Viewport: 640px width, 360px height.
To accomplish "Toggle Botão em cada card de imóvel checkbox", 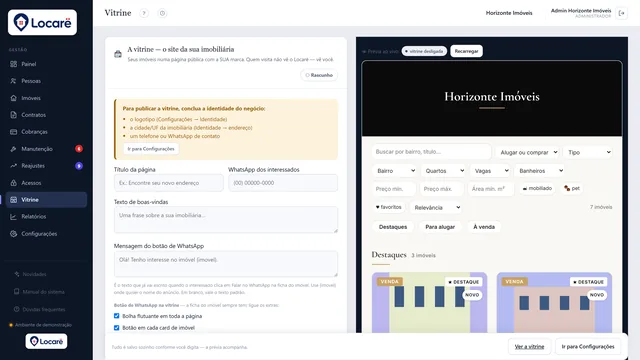I will tap(117, 328).
